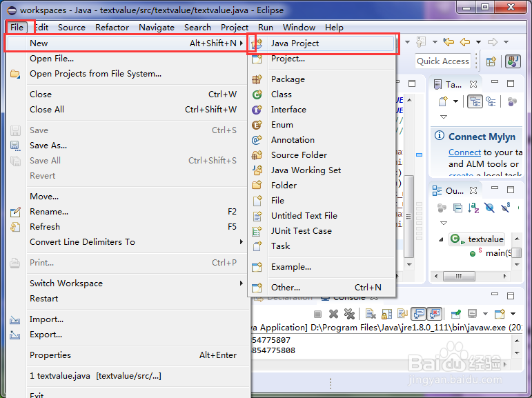
Task: Switch to the Java perspective button
Action: coord(513,62)
